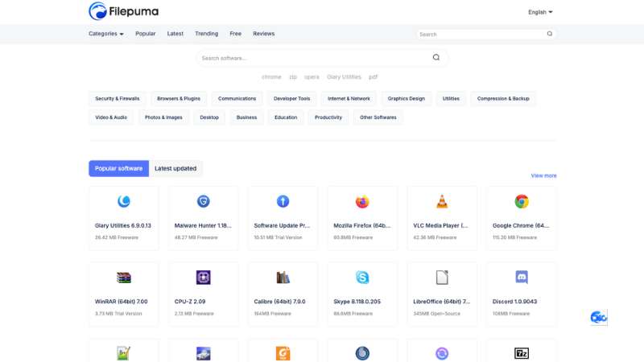Open the Reviews menu item
The width and height of the screenshot is (644, 362).
point(264,34)
